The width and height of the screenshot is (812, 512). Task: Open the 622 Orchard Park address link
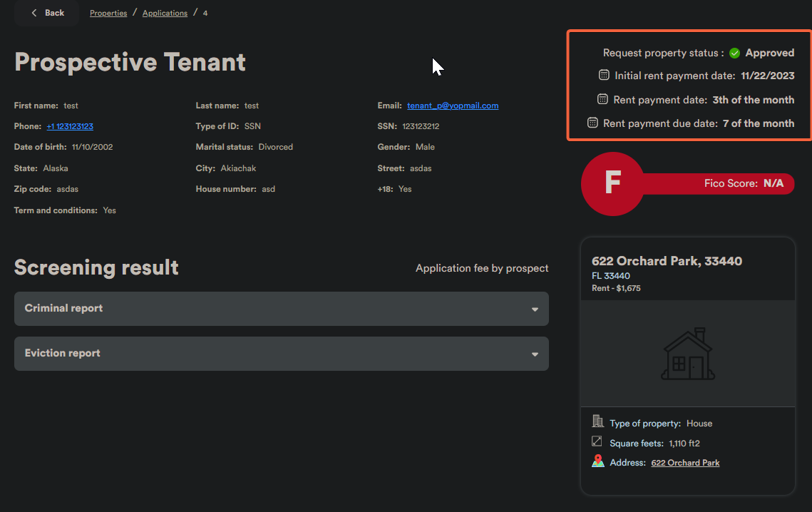click(x=685, y=463)
